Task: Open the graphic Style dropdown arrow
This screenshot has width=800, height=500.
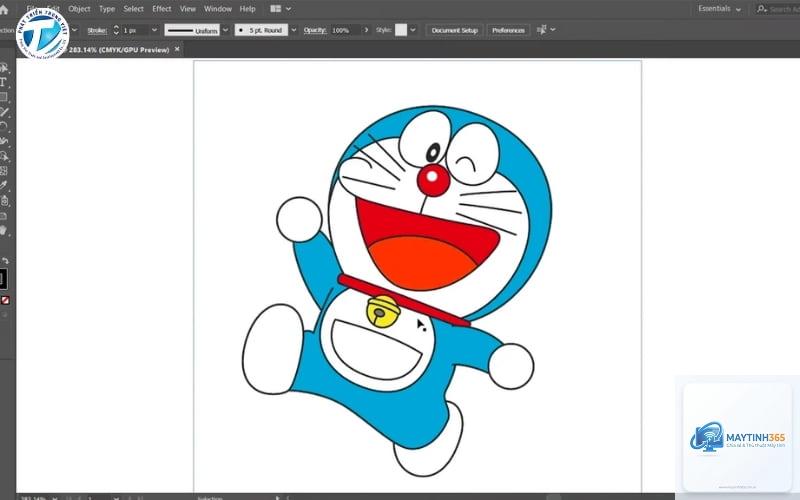Action: pos(413,30)
